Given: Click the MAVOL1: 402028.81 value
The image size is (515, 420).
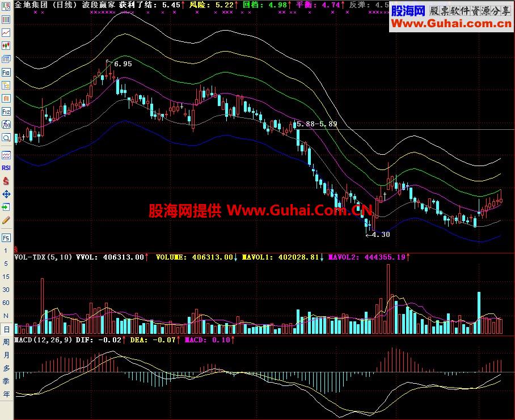Looking at the screenshot, I should [x=281, y=257].
